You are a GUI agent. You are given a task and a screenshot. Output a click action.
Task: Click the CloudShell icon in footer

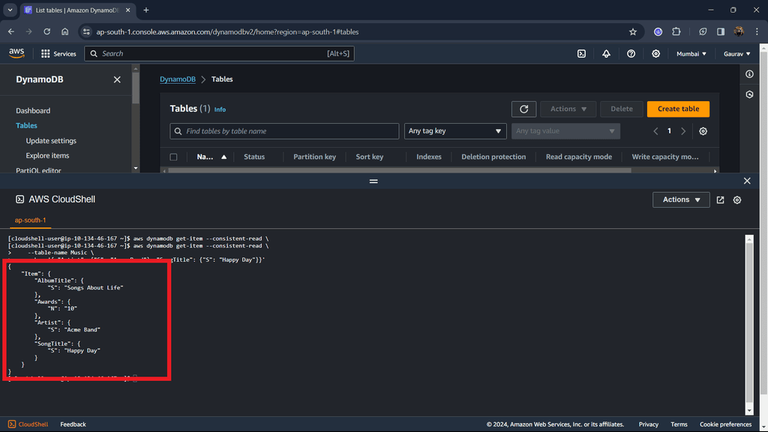pyautogui.click(x=28, y=424)
